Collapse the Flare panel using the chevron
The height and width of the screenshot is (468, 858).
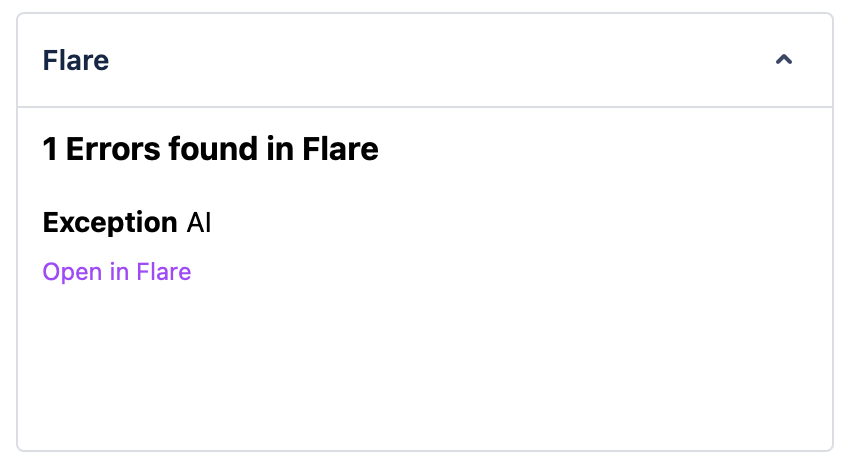pos(784,60)
